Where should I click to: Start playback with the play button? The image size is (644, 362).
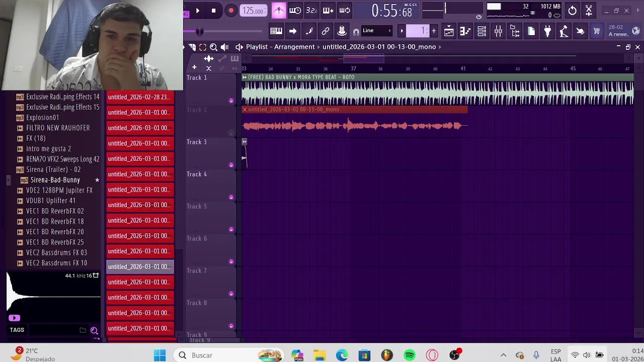pyautogui.click(x=197, y=11)
